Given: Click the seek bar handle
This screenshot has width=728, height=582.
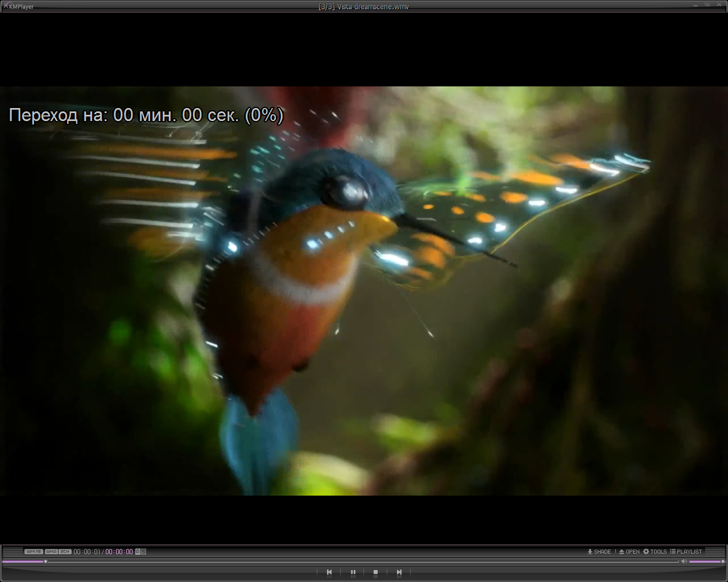Looking at the screenshot, I should tap(45, 562).
